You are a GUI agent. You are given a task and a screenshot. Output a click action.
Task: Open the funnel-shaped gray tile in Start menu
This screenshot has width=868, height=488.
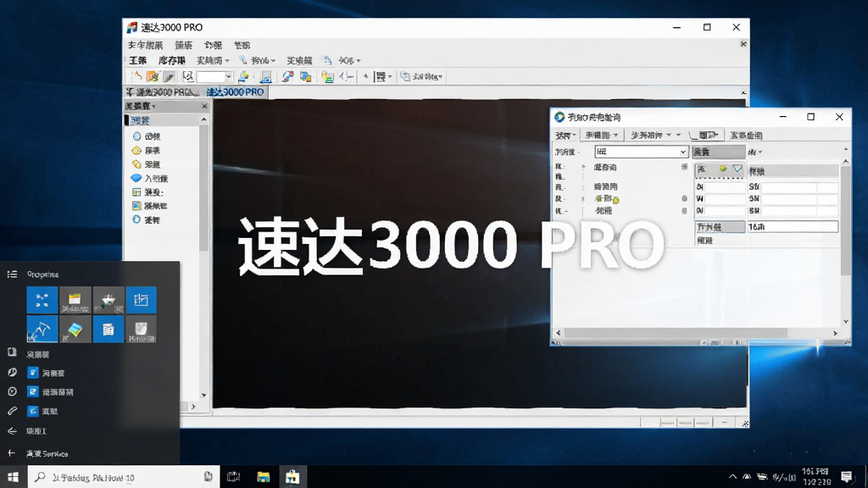[x=108, y=301]
